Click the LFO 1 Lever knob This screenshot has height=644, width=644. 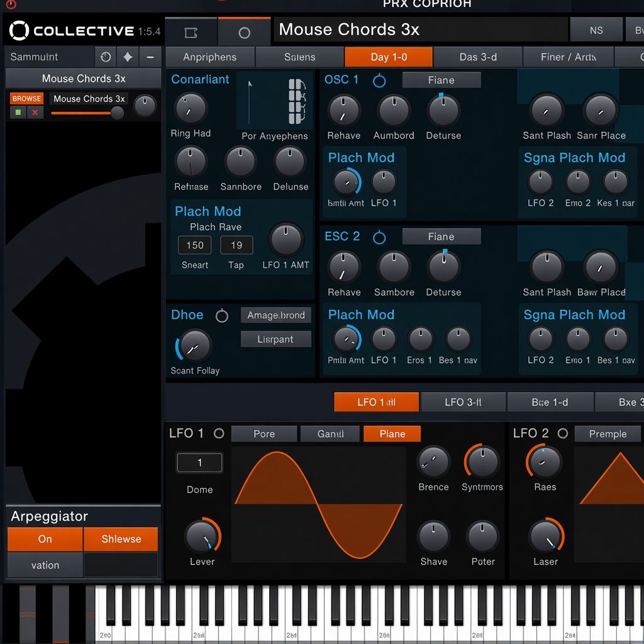tap(202, 536)
